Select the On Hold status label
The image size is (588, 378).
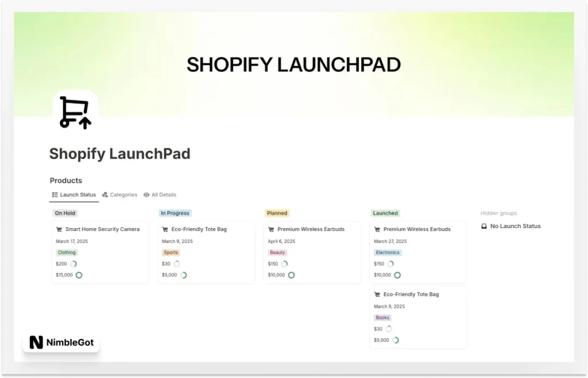65,213
